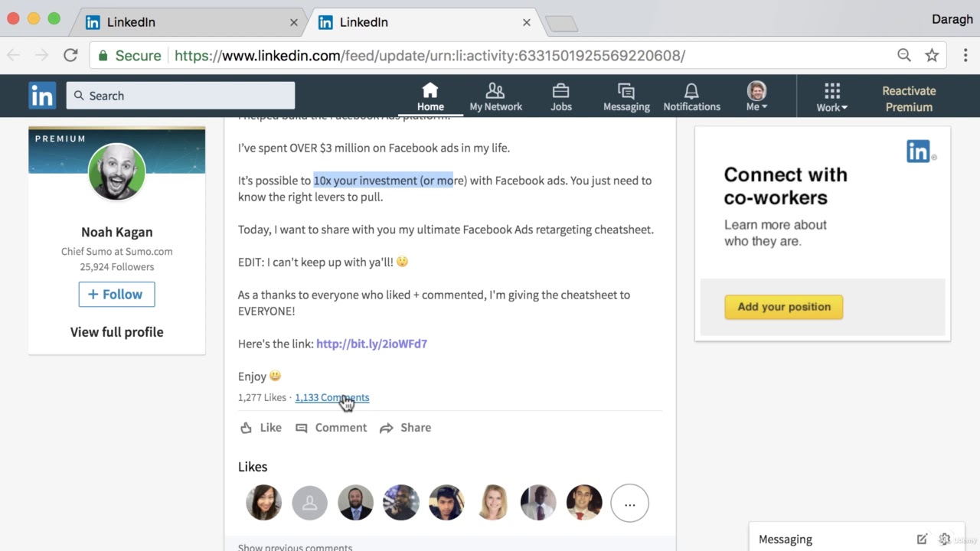The image size is (980, 551).
Task: Reload the page in Chrome
Action: [70, 55]
